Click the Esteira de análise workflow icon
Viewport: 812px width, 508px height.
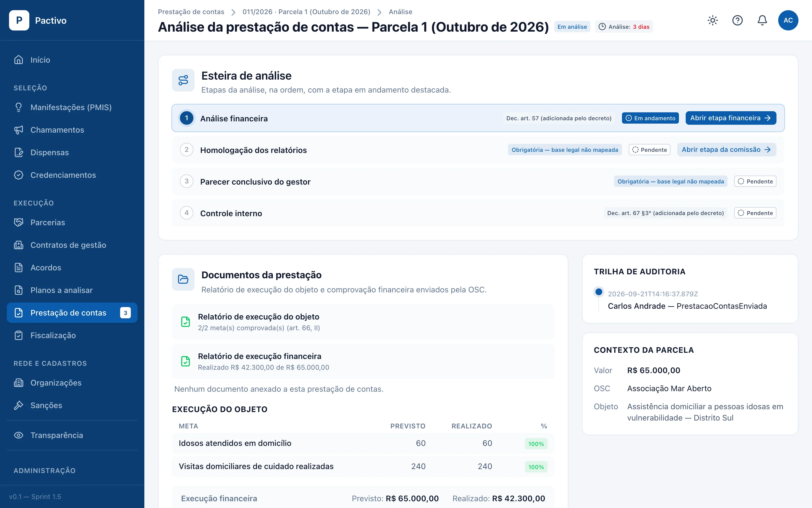click(183, 80)
